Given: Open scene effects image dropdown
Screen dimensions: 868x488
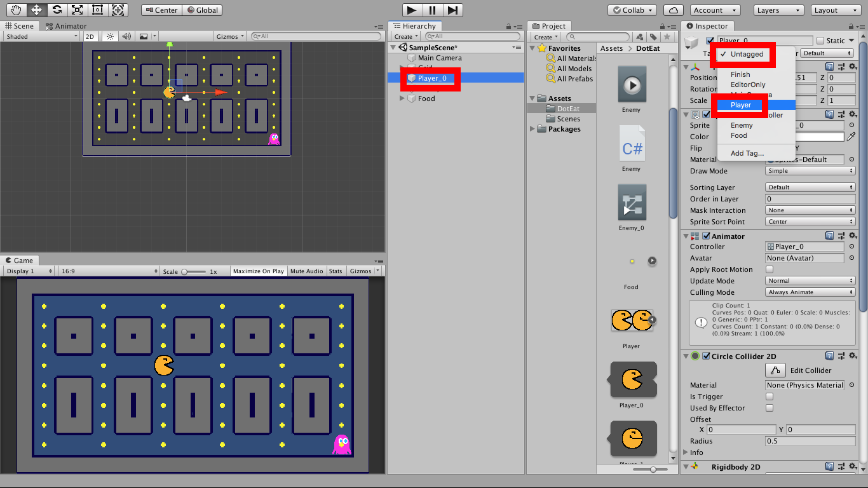Looking at the screenshot, I should coord(147,37).
